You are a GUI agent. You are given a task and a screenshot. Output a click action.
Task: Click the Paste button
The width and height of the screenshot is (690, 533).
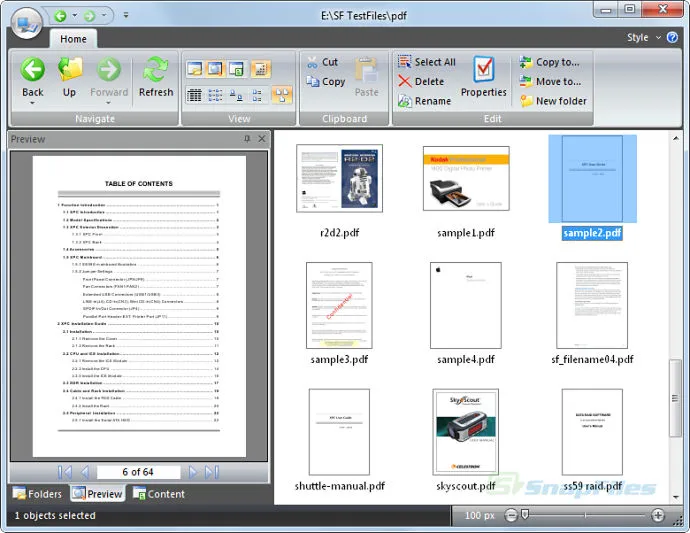click(x=366, y=77)
